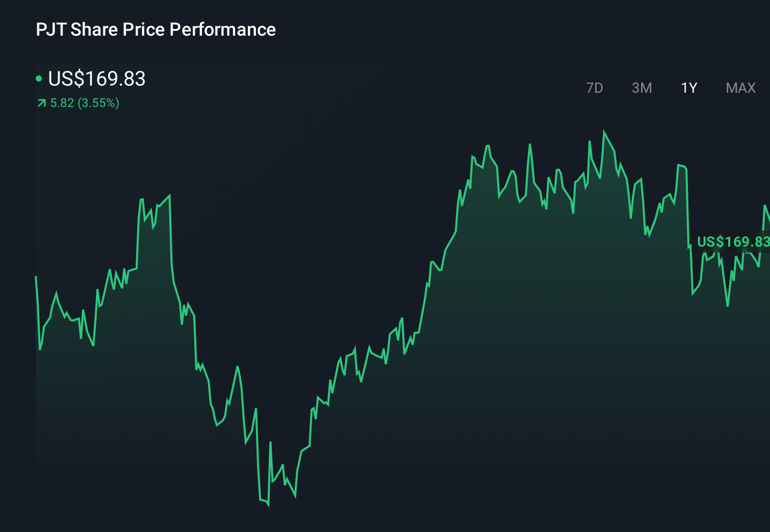
Task: Click the PJT Share Price Performance title
Action: pos(156,29)
